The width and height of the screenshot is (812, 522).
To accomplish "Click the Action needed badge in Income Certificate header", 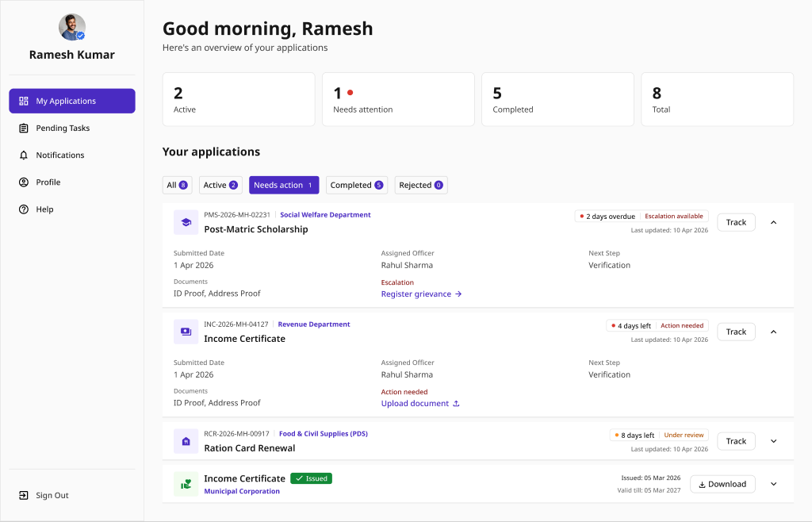I will 682,326.
